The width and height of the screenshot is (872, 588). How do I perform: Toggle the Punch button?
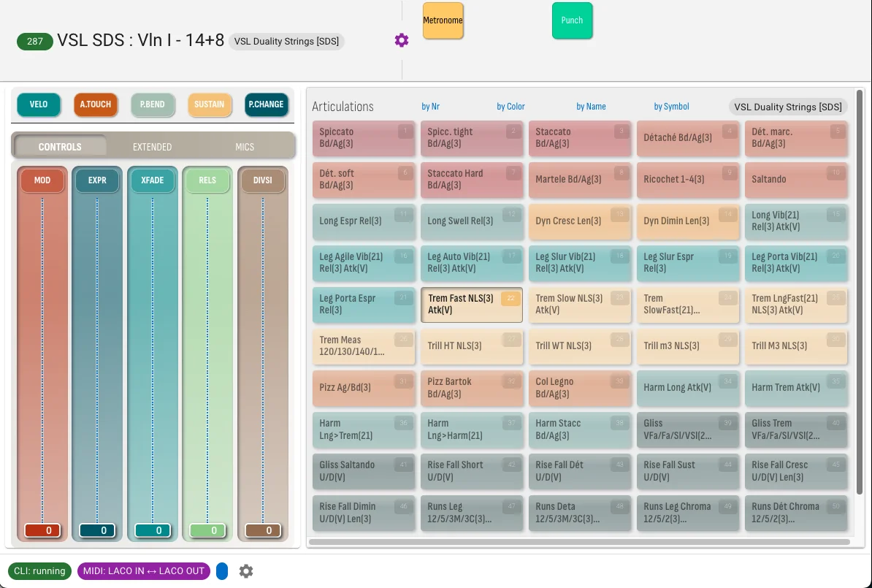572,20
